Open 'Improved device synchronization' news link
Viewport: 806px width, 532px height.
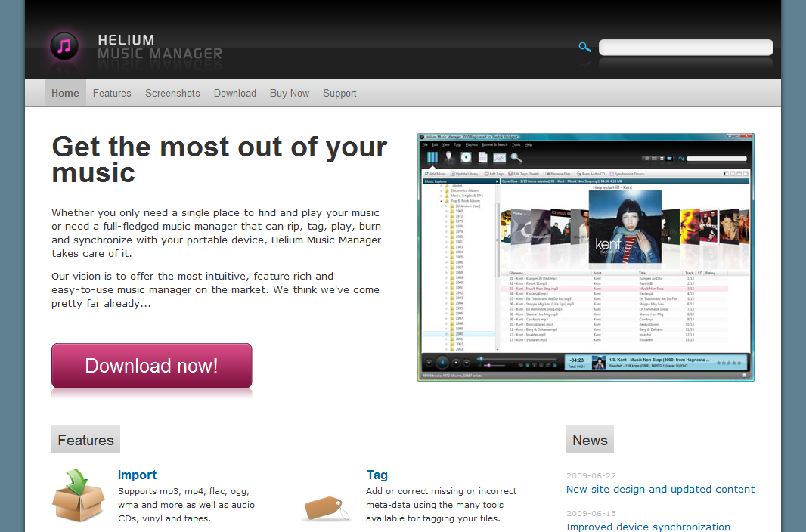tap(648, 527)
